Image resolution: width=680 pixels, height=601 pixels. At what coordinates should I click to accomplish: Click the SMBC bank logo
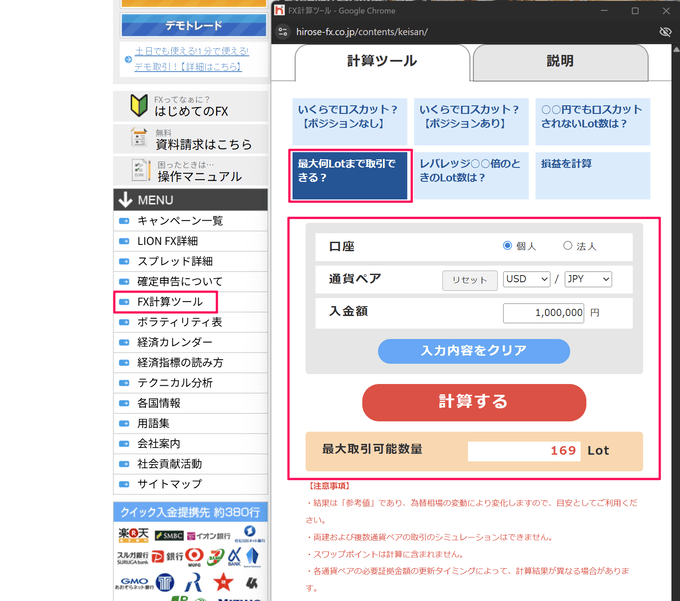169,536
